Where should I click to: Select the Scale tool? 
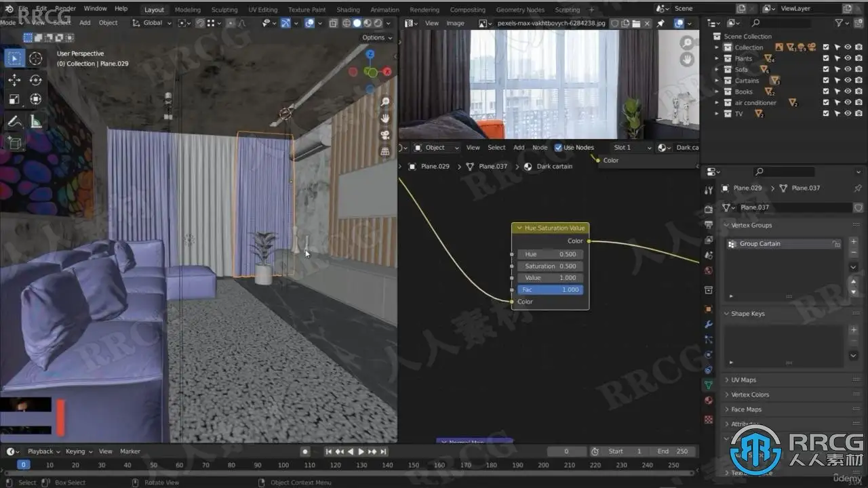click(14, 99)
